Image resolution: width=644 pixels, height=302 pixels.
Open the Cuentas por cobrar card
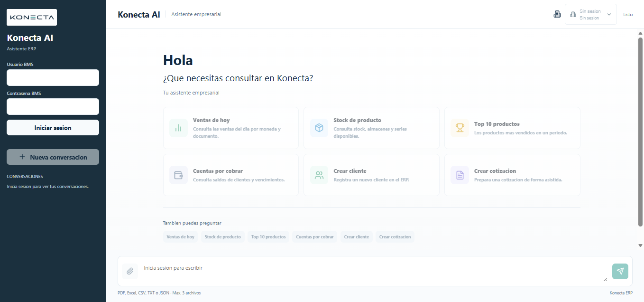click(231, 175)
